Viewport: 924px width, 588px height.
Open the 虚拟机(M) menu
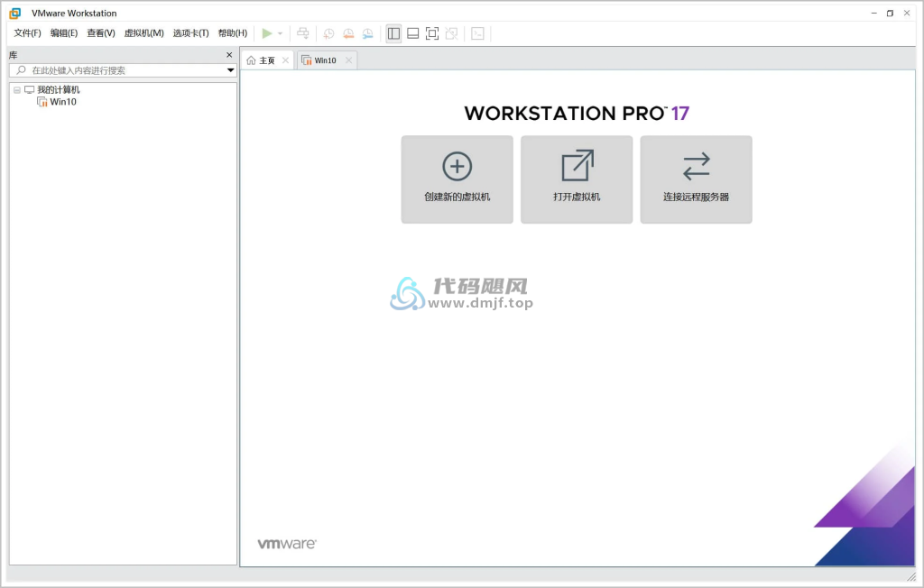(143, 33)
